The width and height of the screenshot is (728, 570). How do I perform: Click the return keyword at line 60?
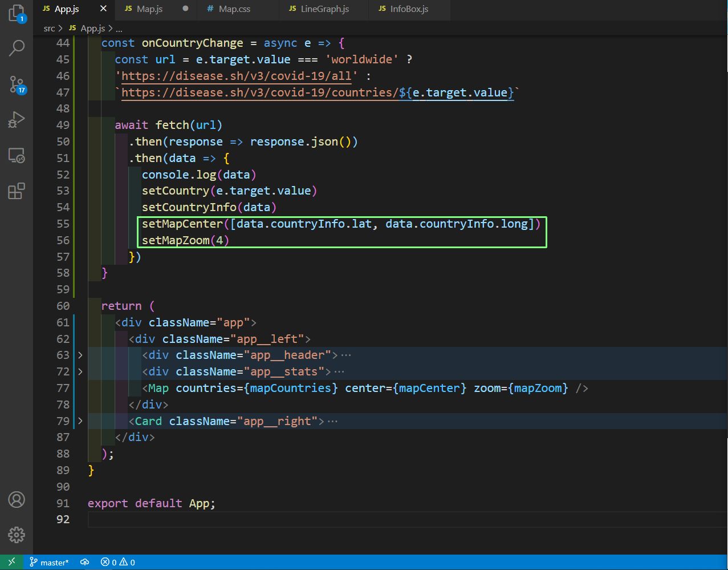tap(121, 306)
